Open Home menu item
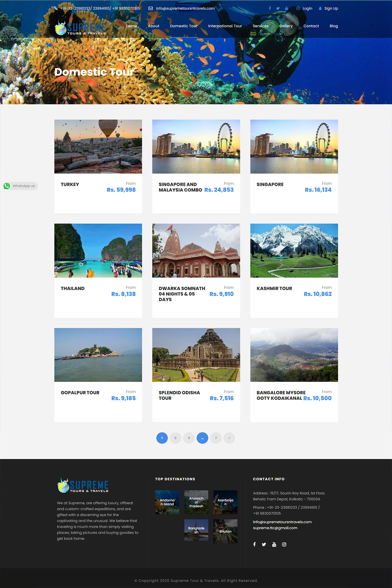 [x=132, y=26]
